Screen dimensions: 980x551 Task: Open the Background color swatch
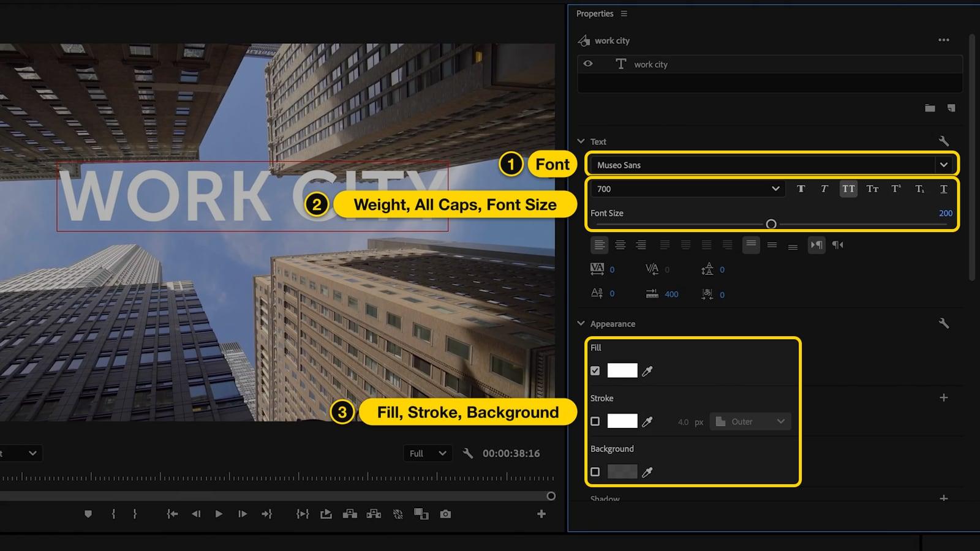622,472
